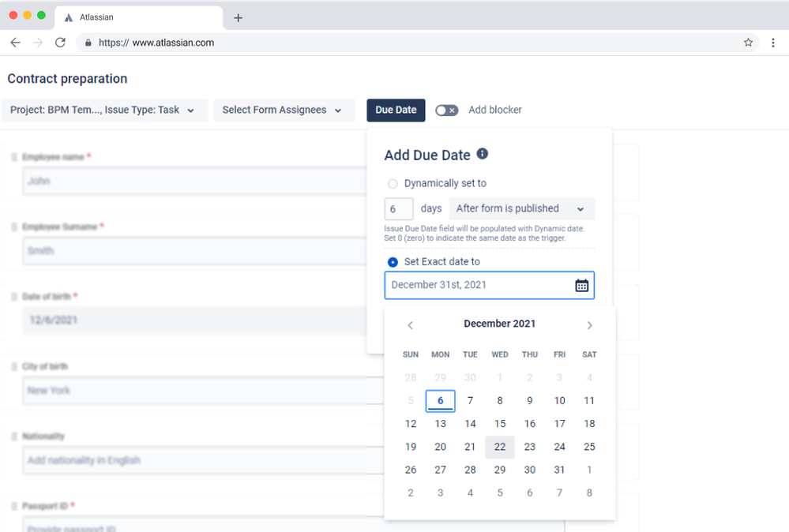Select the Set Exact date to radio
The image size is (789, 532).
[393, 262]
